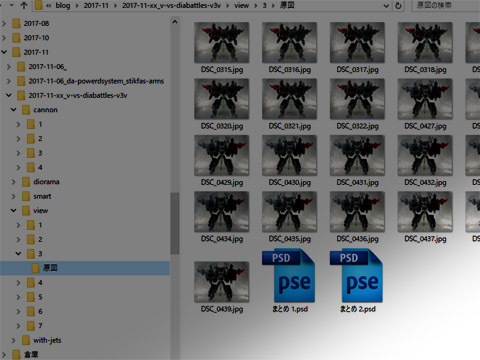This screenshot has height=360, width=480.
Task: Click folder icon of 2 under cannon
Action: pyautogui.click(x=31, y=139)
